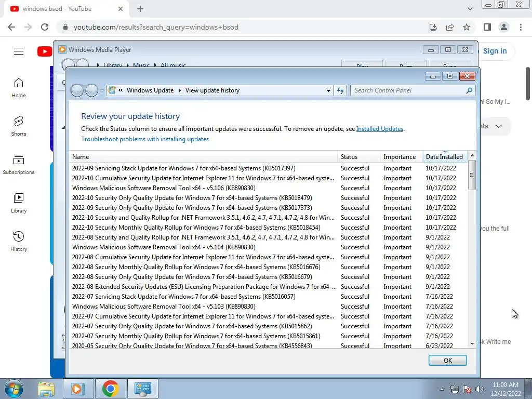The image size is (532, 399).
Task: Switch to Windows Media Player taskbar icon
Action: pos(78,389)
